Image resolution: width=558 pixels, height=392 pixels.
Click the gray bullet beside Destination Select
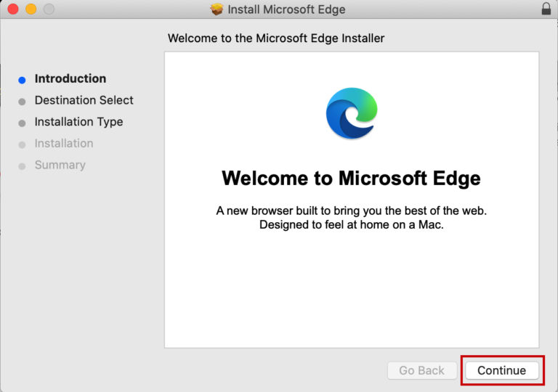pos(22,102)
